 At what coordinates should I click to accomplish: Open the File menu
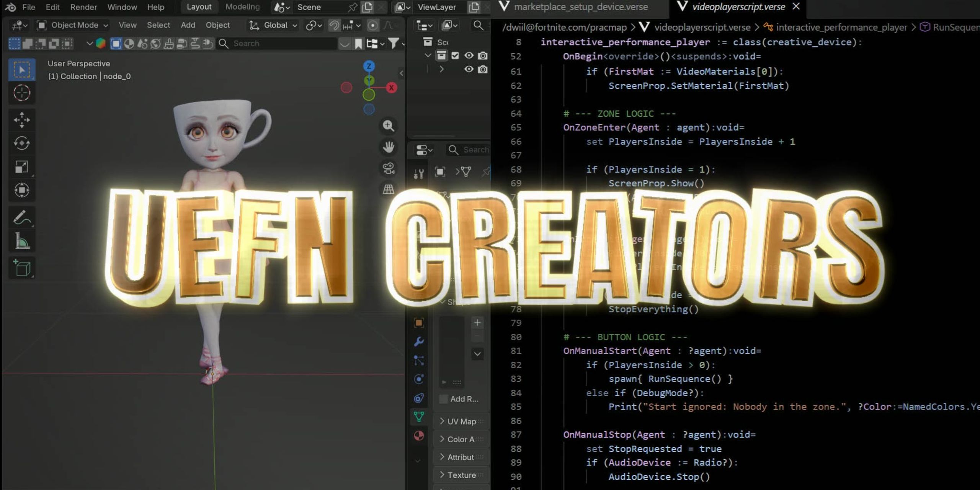[x=29, y=7]
